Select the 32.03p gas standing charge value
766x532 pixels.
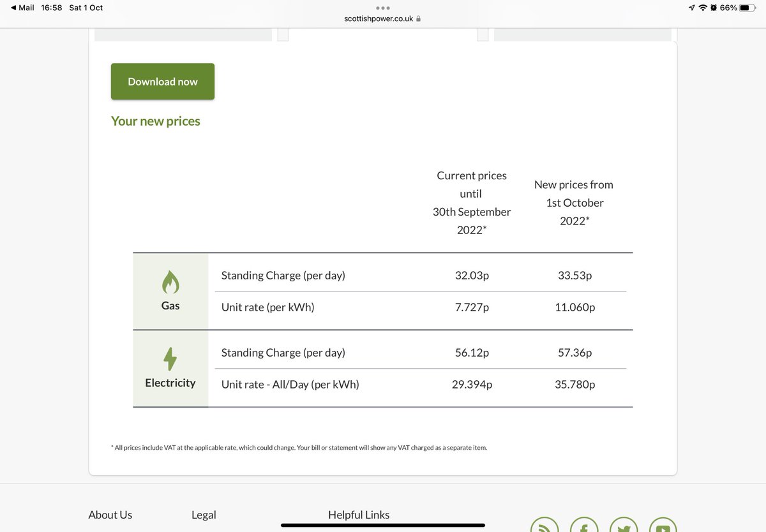472,276
